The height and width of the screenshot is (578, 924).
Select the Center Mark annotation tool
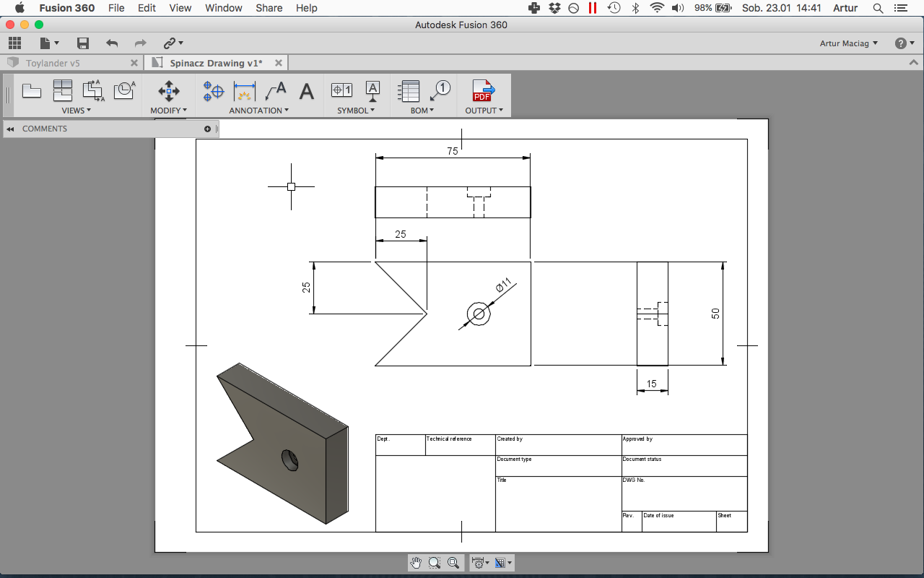coord(214,91)
